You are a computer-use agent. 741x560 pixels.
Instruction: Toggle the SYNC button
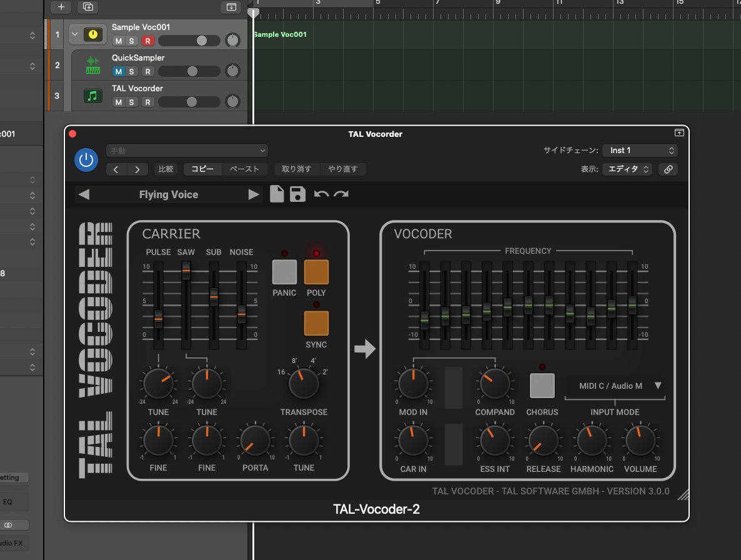point(316,323)
